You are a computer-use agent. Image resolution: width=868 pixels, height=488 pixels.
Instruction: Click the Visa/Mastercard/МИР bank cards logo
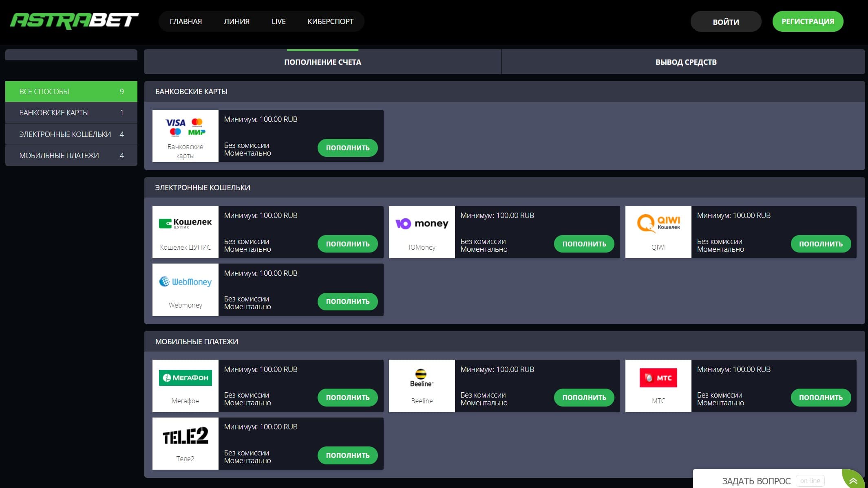186,127
